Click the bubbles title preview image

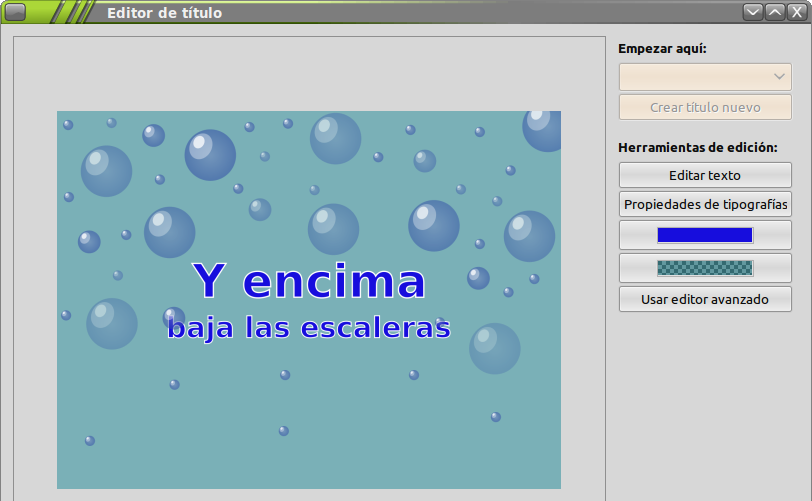click(309, 299)
